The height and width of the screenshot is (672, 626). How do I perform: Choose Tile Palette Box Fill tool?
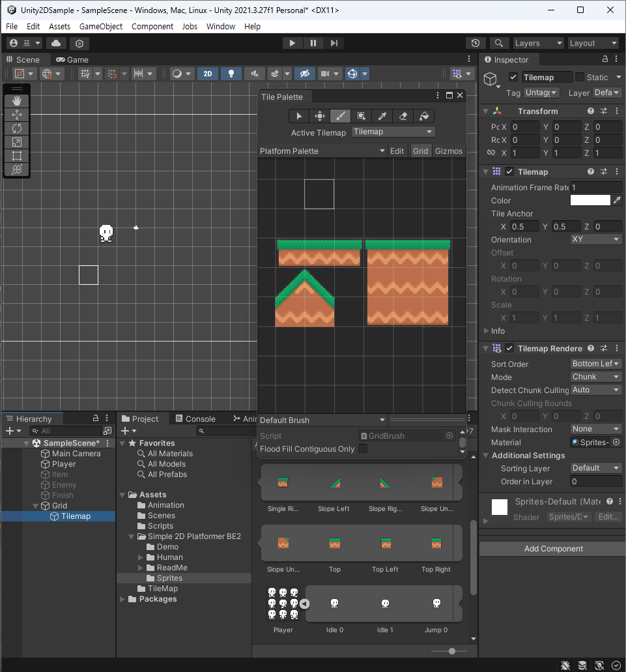coord(362,116)
